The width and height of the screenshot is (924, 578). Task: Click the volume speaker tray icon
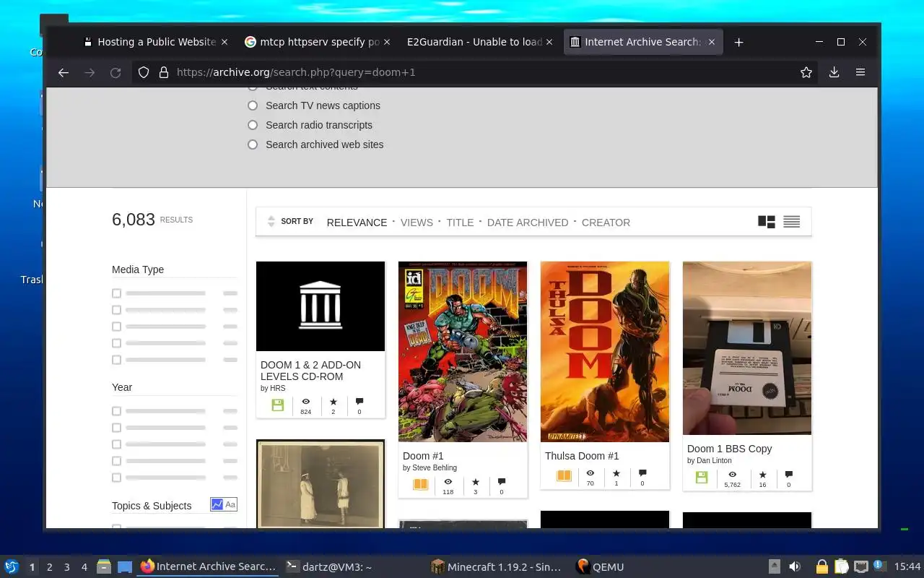[795, 566]
